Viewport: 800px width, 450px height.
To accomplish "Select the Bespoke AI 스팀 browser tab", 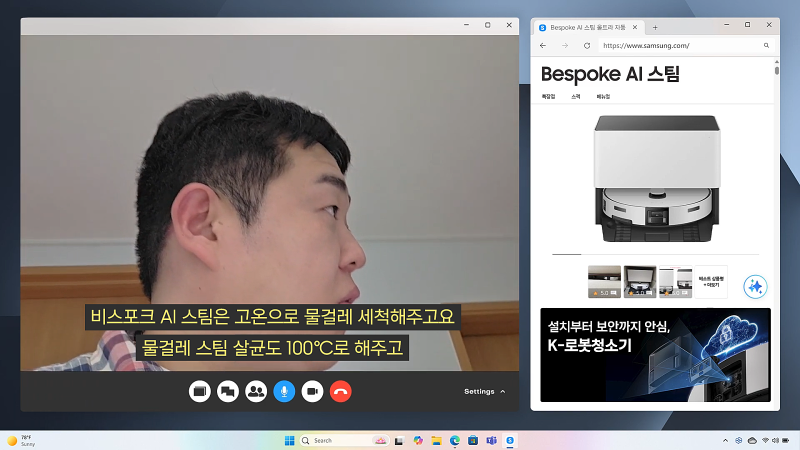I will 587,28.
